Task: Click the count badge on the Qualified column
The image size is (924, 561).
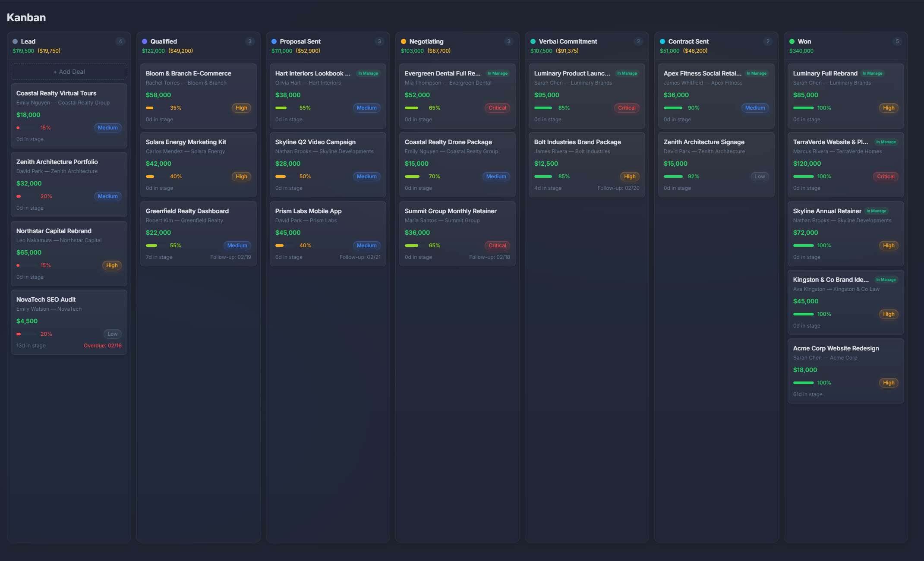Action: click(250, 41)
